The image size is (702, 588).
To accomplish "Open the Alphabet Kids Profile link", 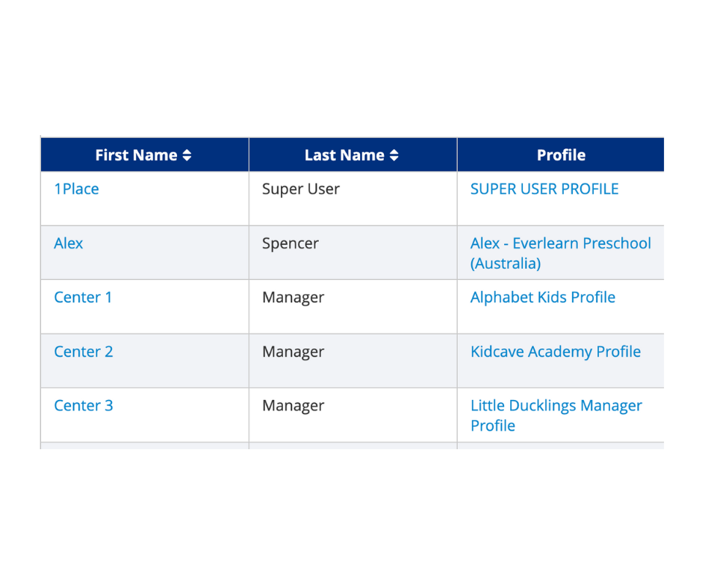I will coord(542,297).
